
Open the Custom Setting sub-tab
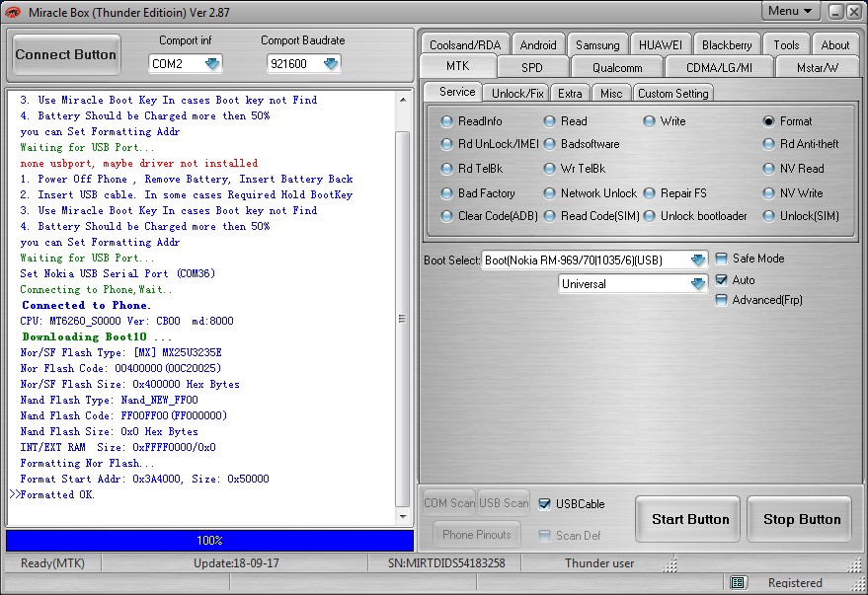tap(673, 94)
